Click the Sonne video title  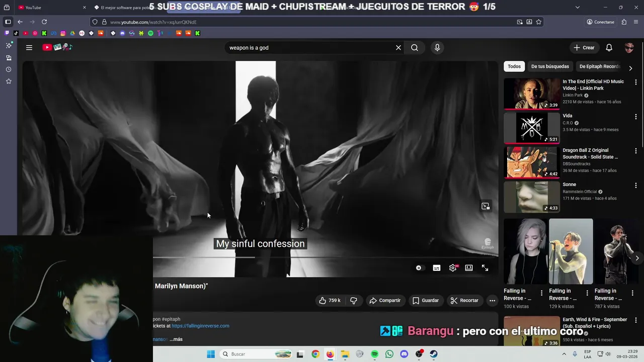coord(570,185)
